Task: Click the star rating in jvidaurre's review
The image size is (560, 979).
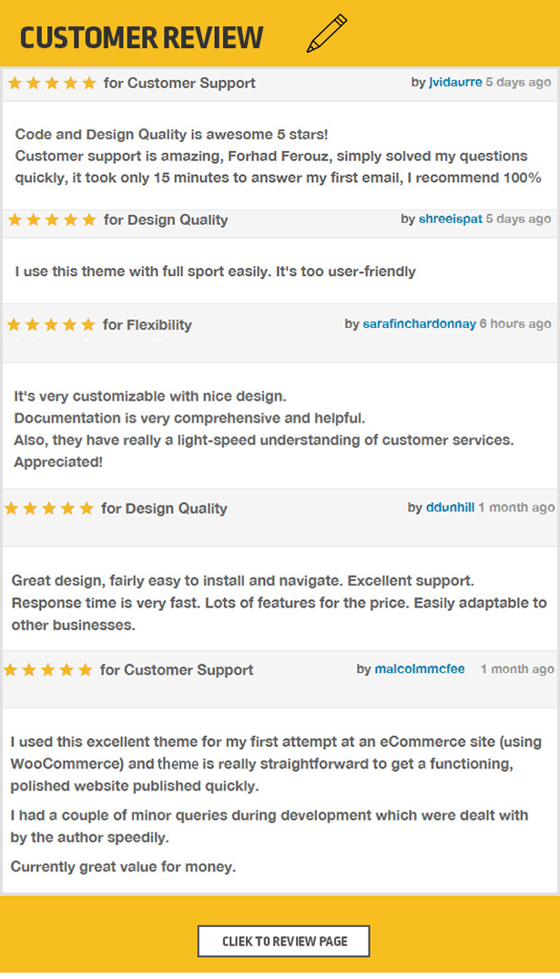Action: click(x=52, y=83)
